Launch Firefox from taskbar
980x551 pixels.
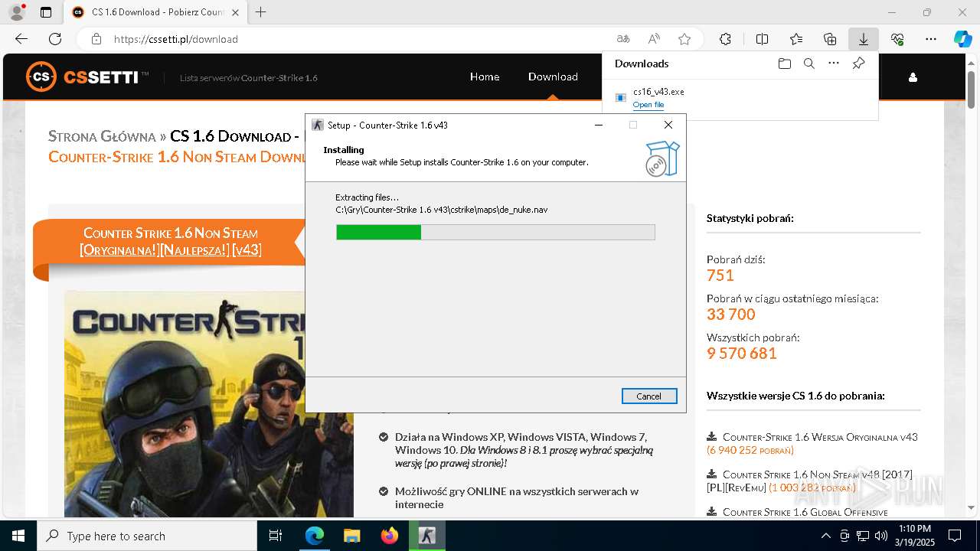pyautogui.click(x=390, y=536)
